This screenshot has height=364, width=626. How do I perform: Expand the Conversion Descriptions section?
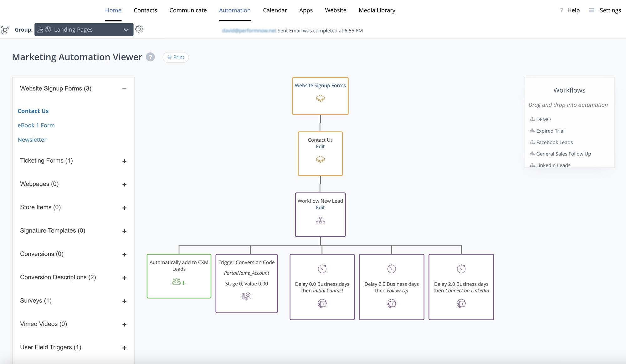(124, 278)
